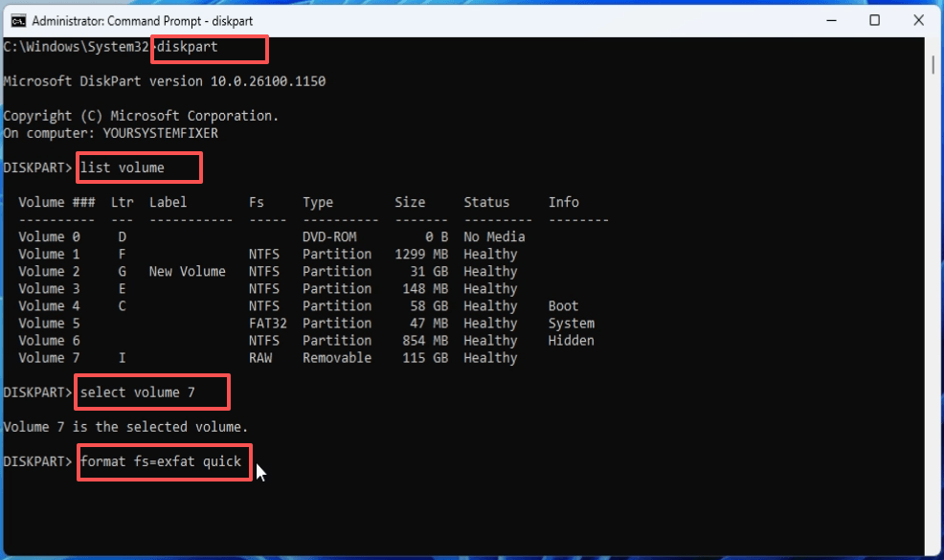
Task: Click the 'Boot' info text
Action: click(564, 306)
